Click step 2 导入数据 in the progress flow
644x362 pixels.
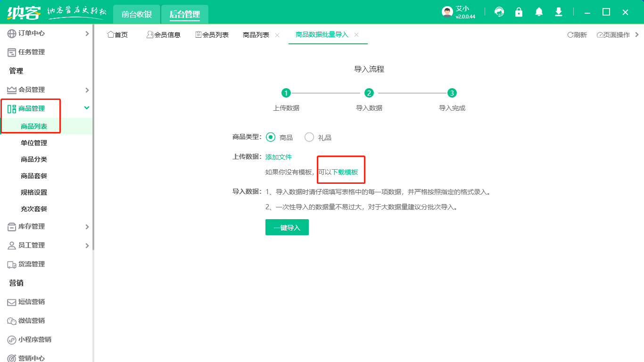[368, 93]
